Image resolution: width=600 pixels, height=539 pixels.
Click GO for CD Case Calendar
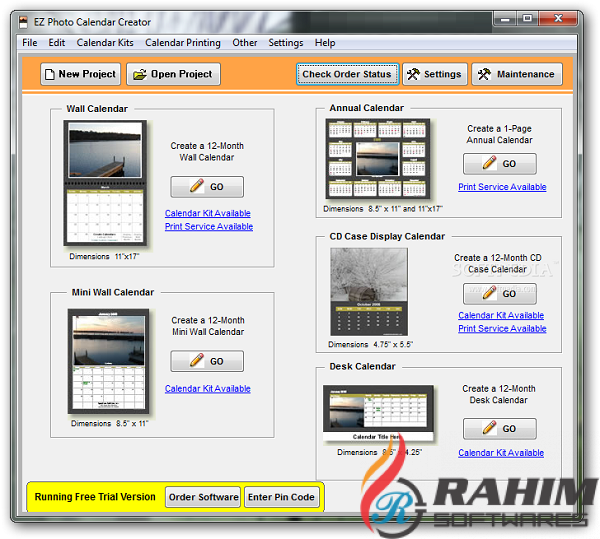tap(500, 294)
